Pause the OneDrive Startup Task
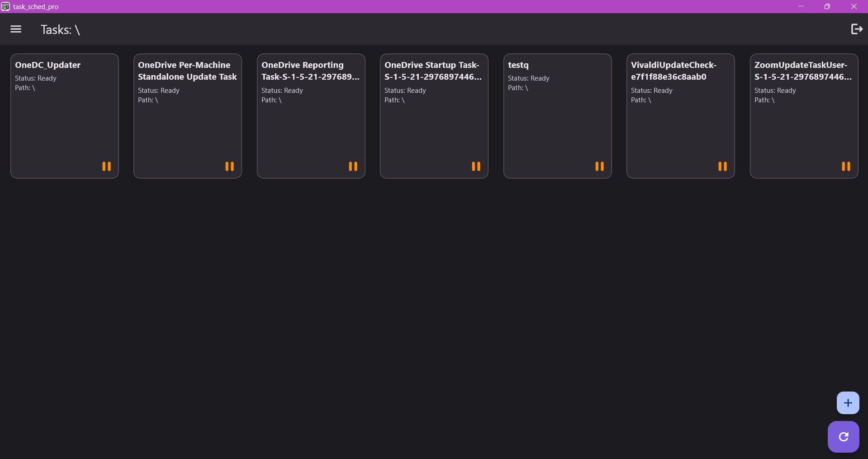The width and height of the screenshot is (868, 459). click(476, 167)
